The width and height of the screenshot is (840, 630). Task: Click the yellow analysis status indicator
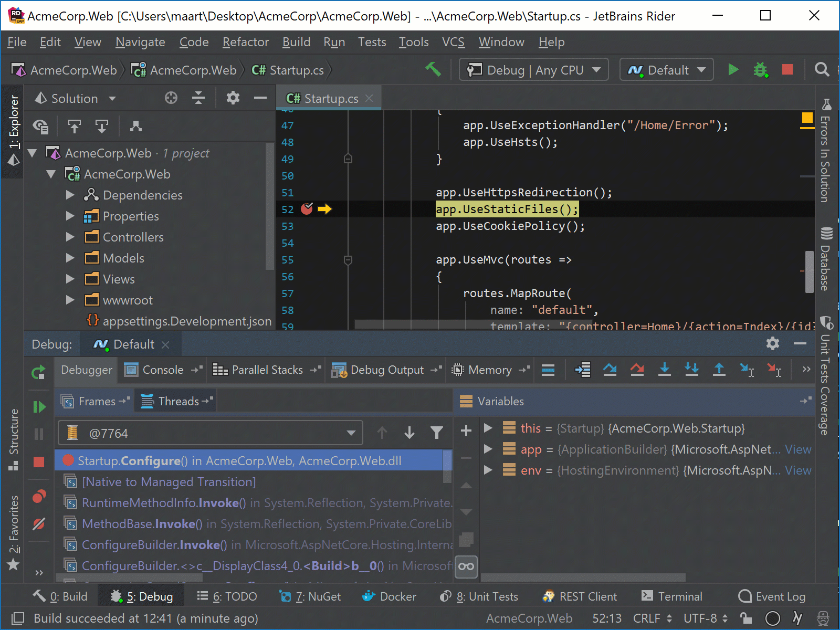click(x=807, y=118)
